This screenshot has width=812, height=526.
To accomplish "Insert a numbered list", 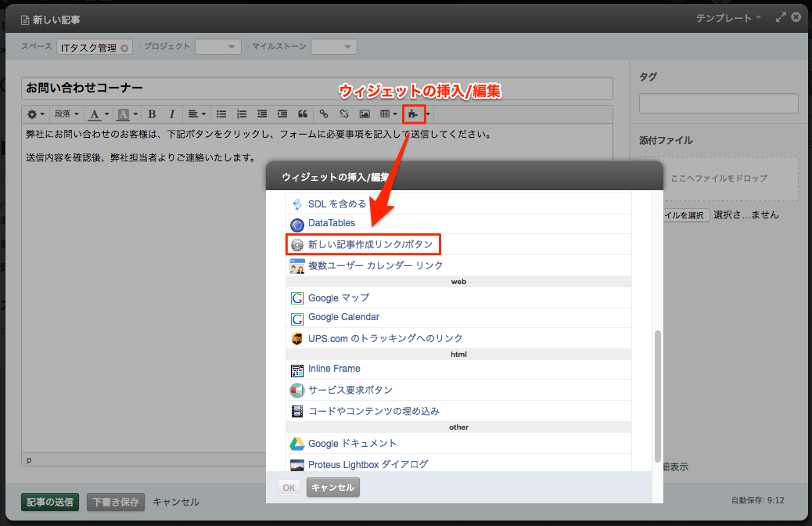I will pyautogui.click(x=242, y=114).
